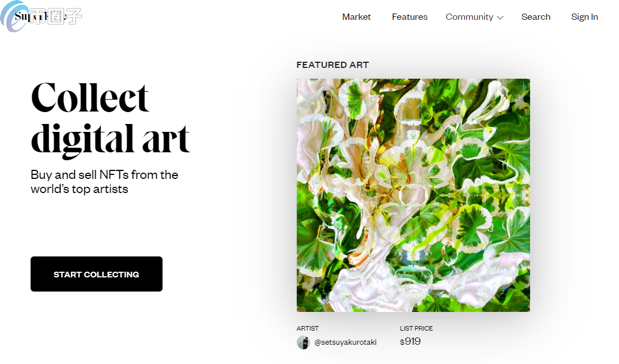Expand the Community dropdown chevron

pos(500,18)
